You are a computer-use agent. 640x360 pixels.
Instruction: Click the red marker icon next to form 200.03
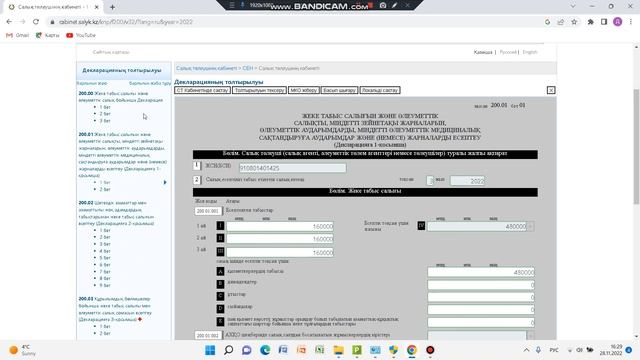coord(140,319)
